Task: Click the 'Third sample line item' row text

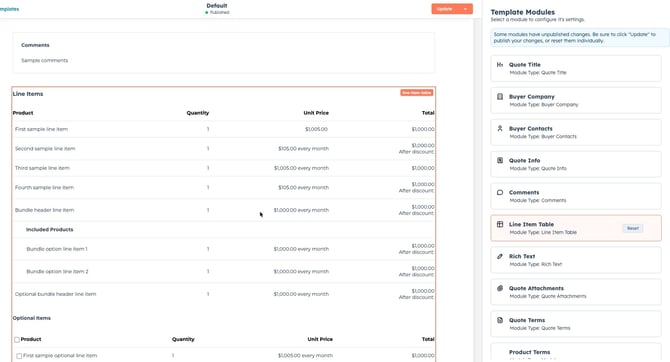Action: (42, 168)
